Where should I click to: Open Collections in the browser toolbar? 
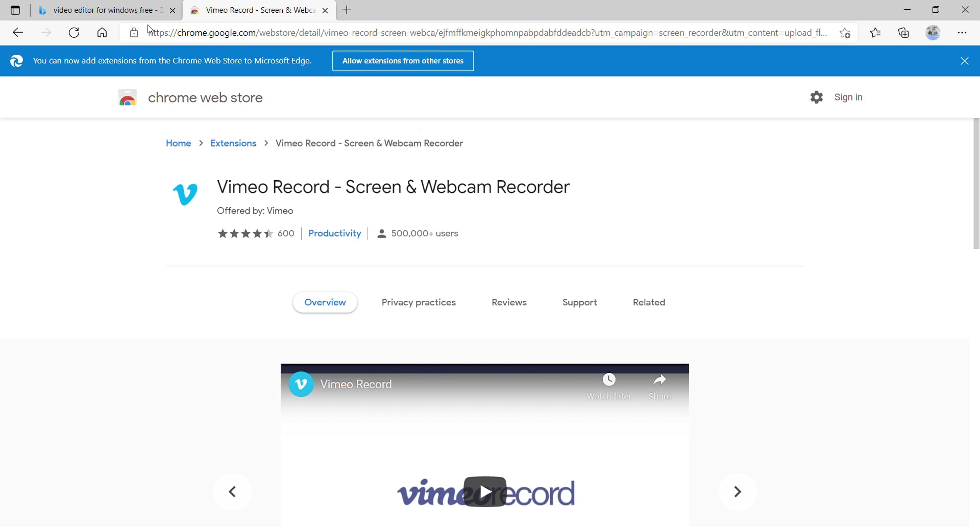pyautogui.click(x=903, y=32)
